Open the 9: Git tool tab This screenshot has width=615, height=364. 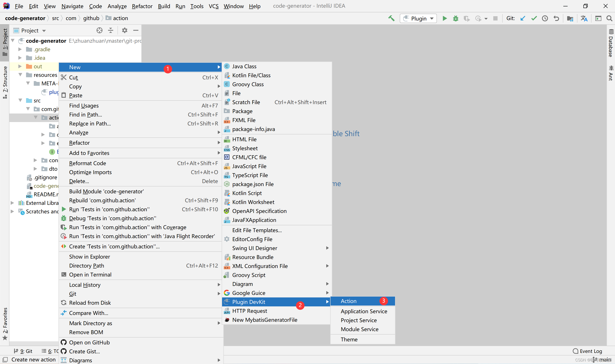click(23, 351)
